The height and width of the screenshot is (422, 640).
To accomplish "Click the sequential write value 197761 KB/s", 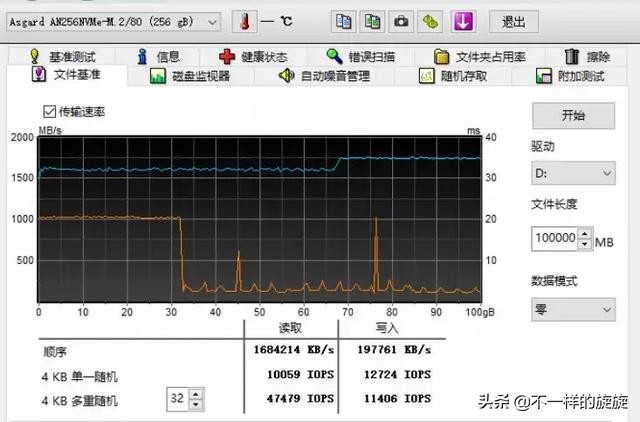I will pos(394,350).
